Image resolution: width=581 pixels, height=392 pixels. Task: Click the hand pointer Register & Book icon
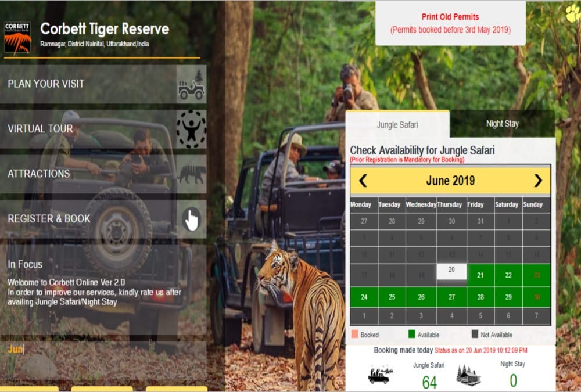192,220
